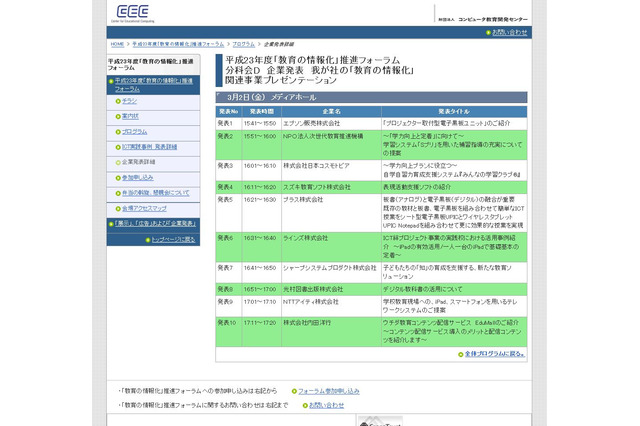The width and height of the screenshot is (640, 426).
Task: Click the 17:01~17:10 time cell
Action: point(262,306)
